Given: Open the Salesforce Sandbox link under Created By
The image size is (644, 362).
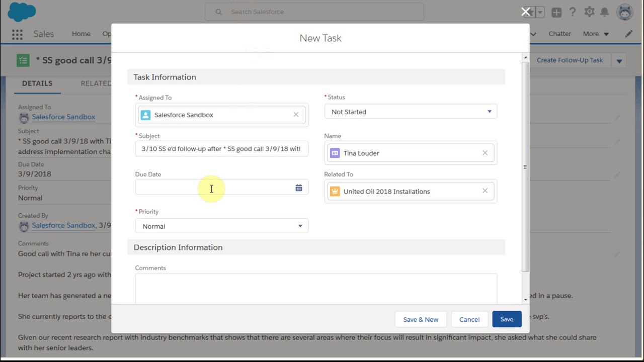Looking at the screenshot, I should tap(63, 225).
